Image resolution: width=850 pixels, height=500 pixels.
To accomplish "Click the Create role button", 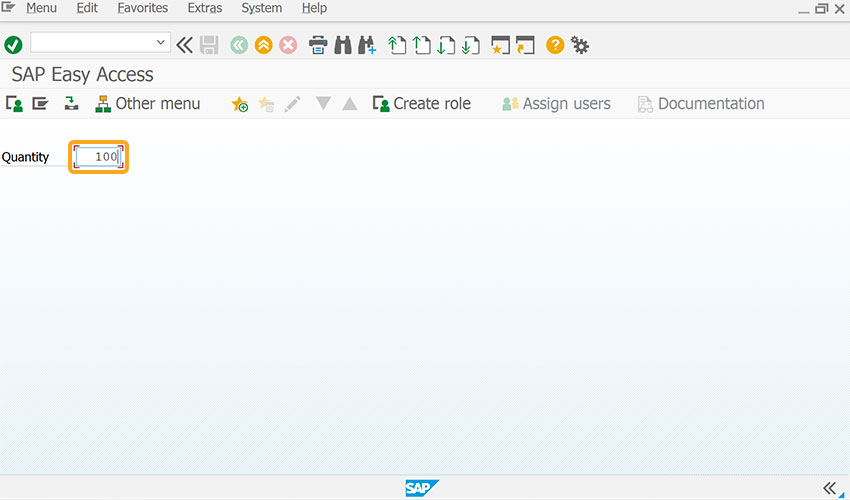I will (x=422, y=104).
